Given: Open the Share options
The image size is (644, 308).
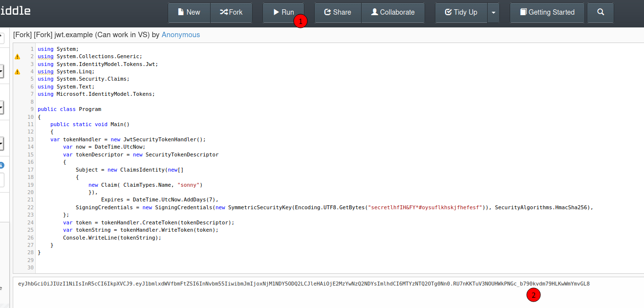Looking at the screenshot, I should coord(338,12).
